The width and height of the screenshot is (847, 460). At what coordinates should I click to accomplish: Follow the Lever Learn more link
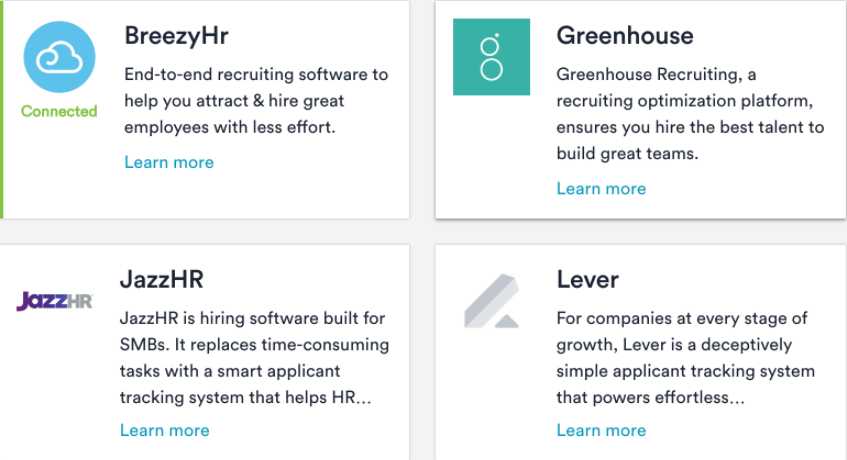click(x=601, y=430)
